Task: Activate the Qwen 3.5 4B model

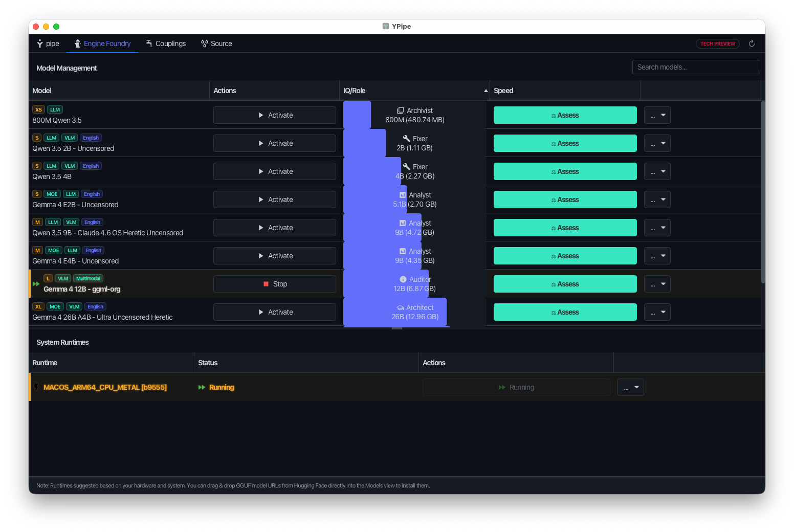Action: pyautogui.click(x=275, y=171)
